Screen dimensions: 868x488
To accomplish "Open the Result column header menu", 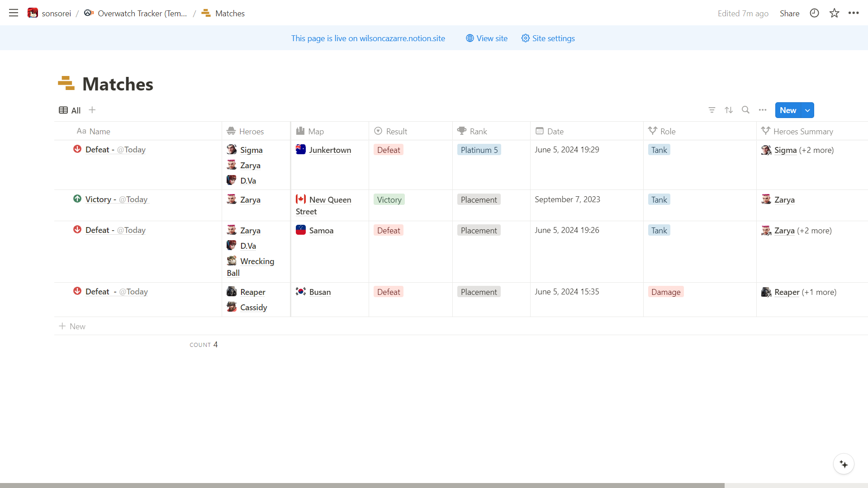I will 411,131.
